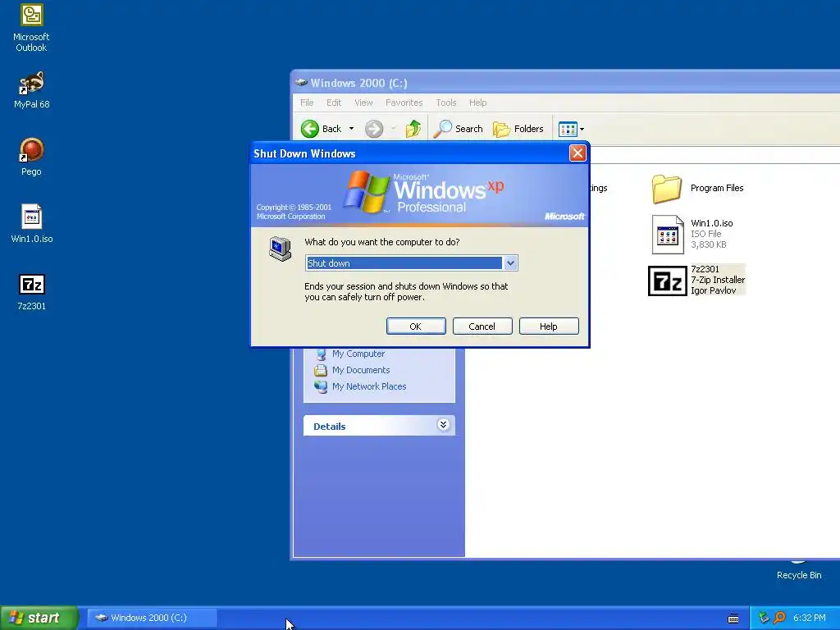The image size is (840, 630).
Task: Click the drive icon in Explorer title bar
Action: [301, 83]
